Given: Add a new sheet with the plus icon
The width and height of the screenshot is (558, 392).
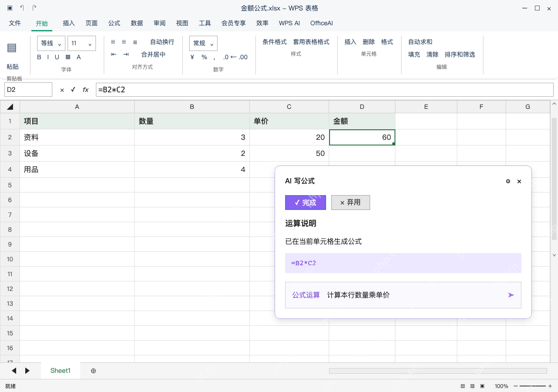Looking at the screenshot, I should click(x=93, y=371).
